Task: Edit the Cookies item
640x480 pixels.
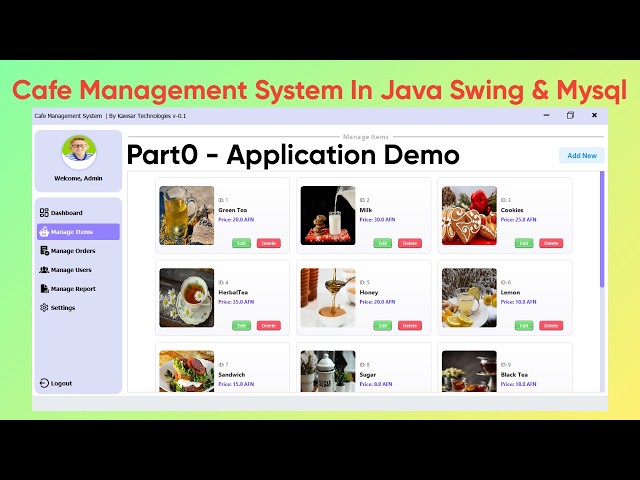Action: click(524, 243)
